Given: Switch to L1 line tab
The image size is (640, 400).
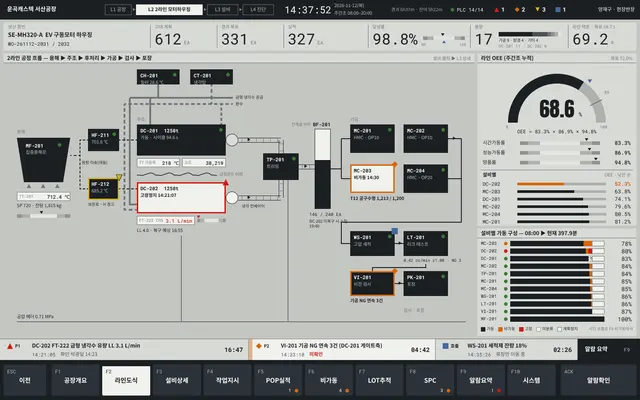Looking at the screenshot, I should tap(118, 9).
